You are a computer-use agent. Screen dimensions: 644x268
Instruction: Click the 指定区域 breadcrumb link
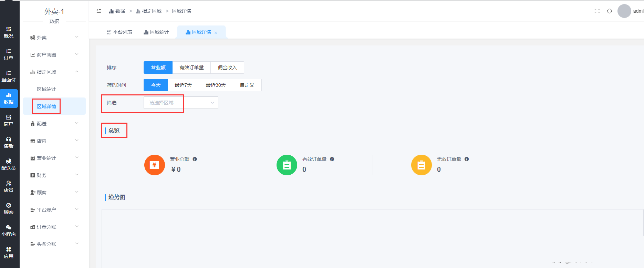148,11
